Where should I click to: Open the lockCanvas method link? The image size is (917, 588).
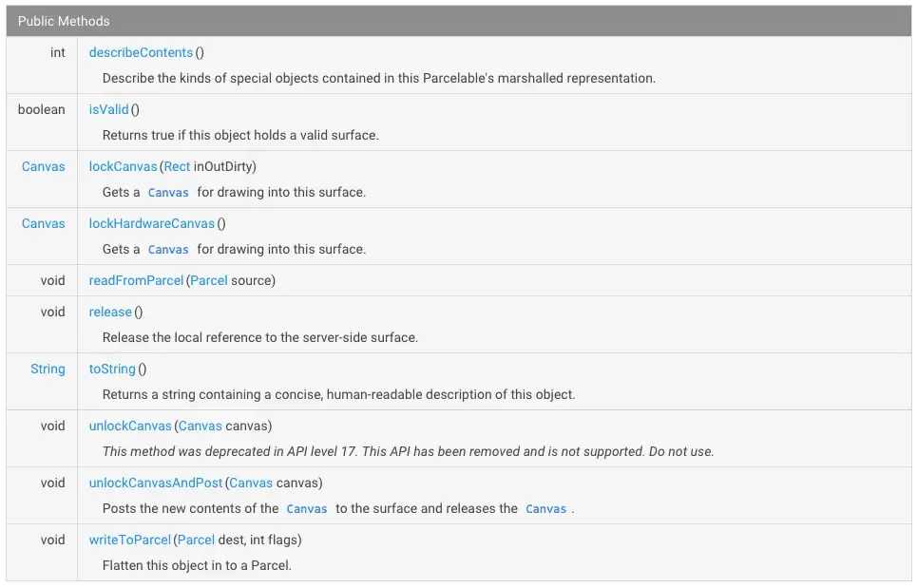(x=123, y=166)
